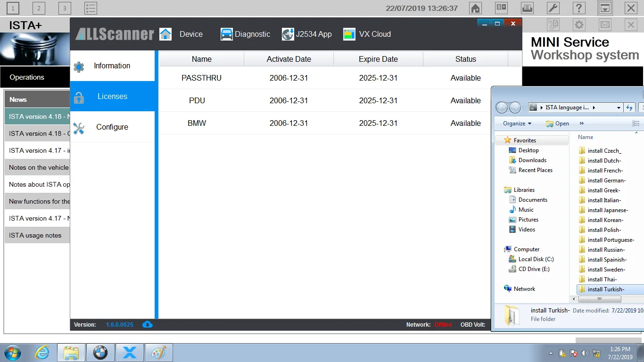Screen dimensions: 644x362
Task: Refresh the Explorer folder view
Action: (x=629, y=107)
